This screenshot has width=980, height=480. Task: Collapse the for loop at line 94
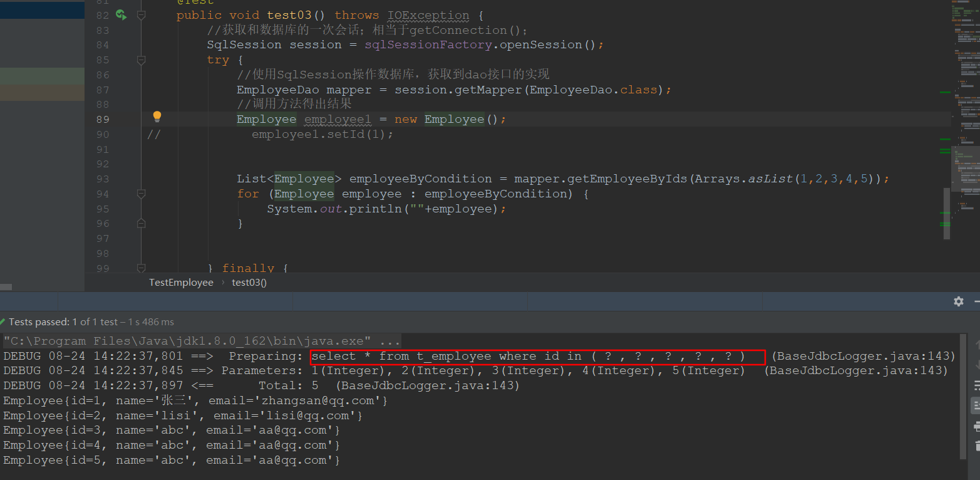pos(141,194)
